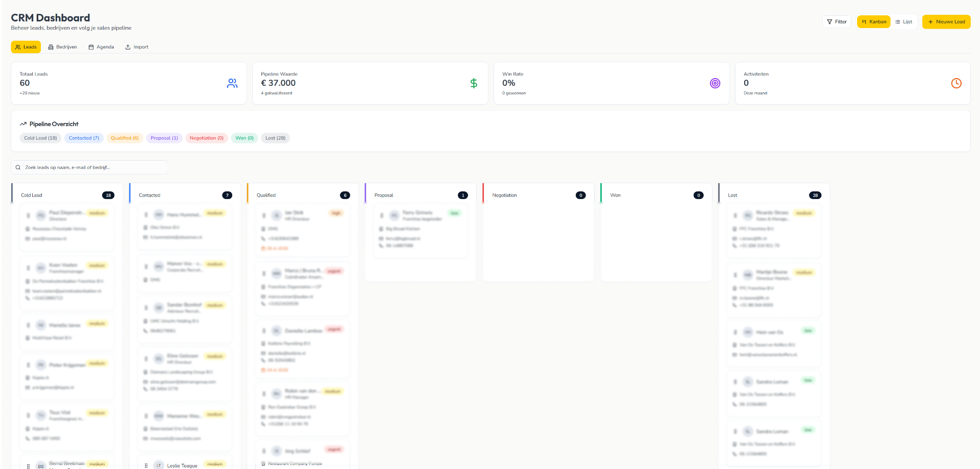Screen dimensions: 980x469
Task: Click the 18 badge on Cold Lead column
Action: pyautogui.click(x=108, y=195)
